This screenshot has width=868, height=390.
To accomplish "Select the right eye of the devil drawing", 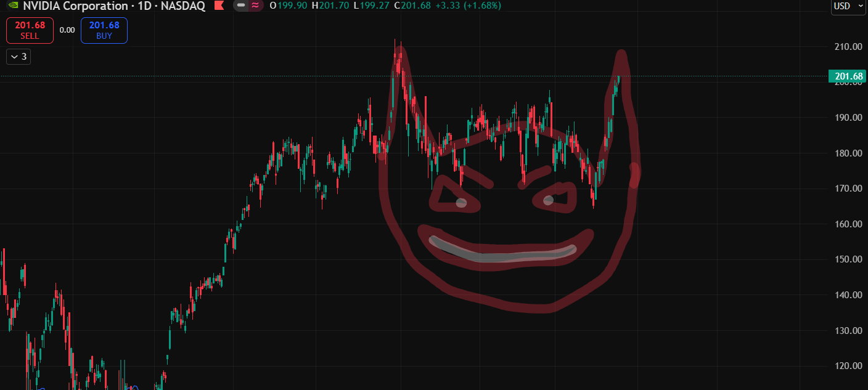I will [555, 197].
